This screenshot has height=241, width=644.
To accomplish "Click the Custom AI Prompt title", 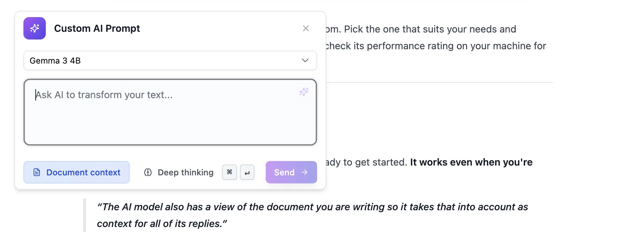I will click(x=97, y=28).
